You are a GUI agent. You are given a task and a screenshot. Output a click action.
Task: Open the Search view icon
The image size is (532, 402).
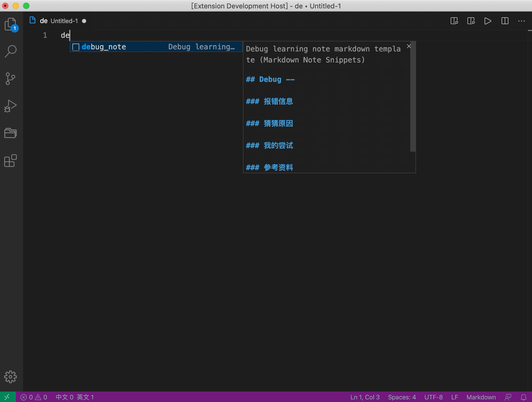click(x=11, y=51)
